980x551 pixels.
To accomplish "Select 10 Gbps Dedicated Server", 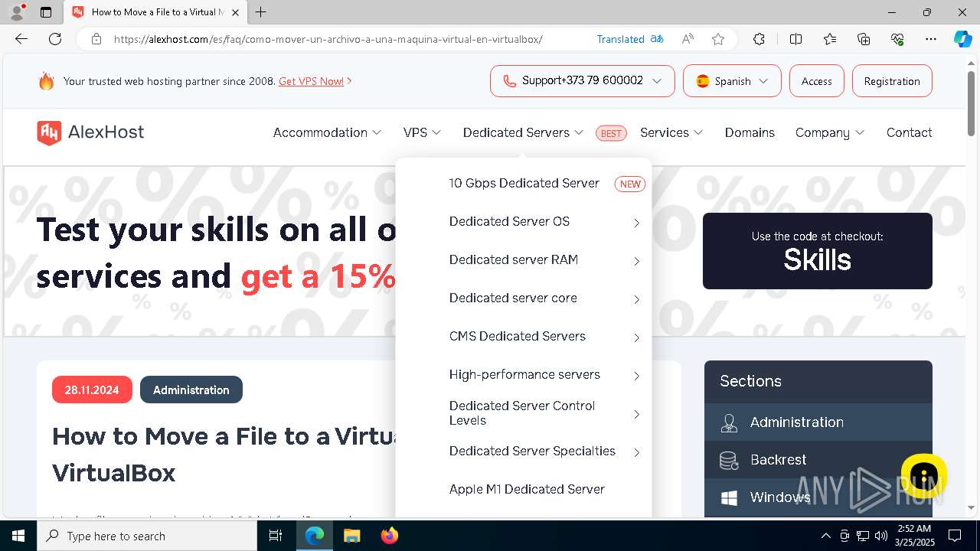I will point(524,184).
